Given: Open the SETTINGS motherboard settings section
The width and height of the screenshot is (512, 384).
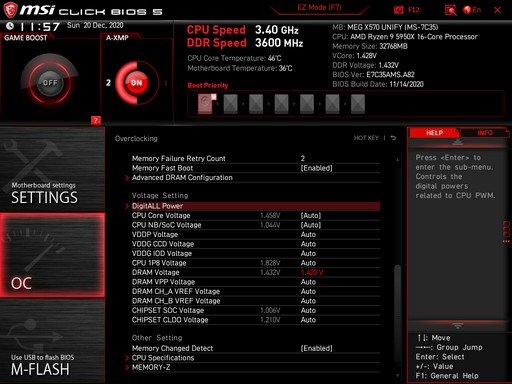Looking at the screenshot, I should point(52,169).
